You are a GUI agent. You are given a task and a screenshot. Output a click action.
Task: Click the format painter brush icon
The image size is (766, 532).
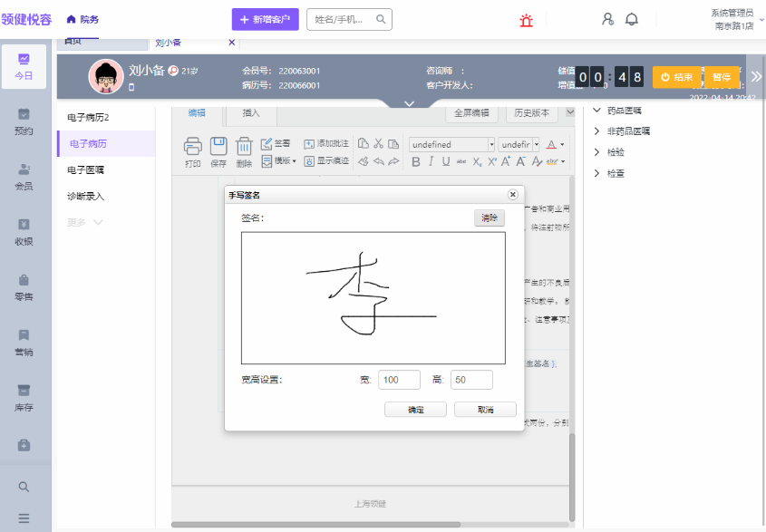pos(363,161)
